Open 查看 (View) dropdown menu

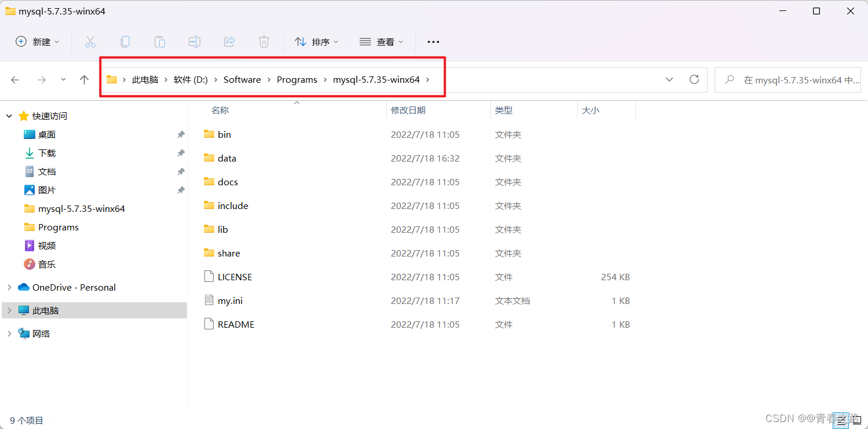(382, 42)
